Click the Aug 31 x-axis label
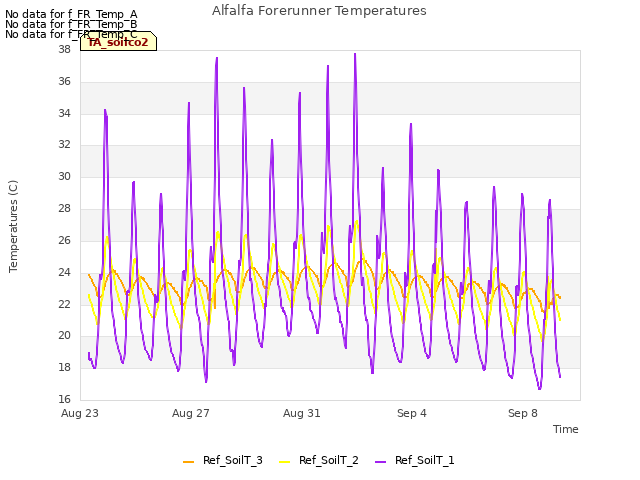 [x=302, y=413]
